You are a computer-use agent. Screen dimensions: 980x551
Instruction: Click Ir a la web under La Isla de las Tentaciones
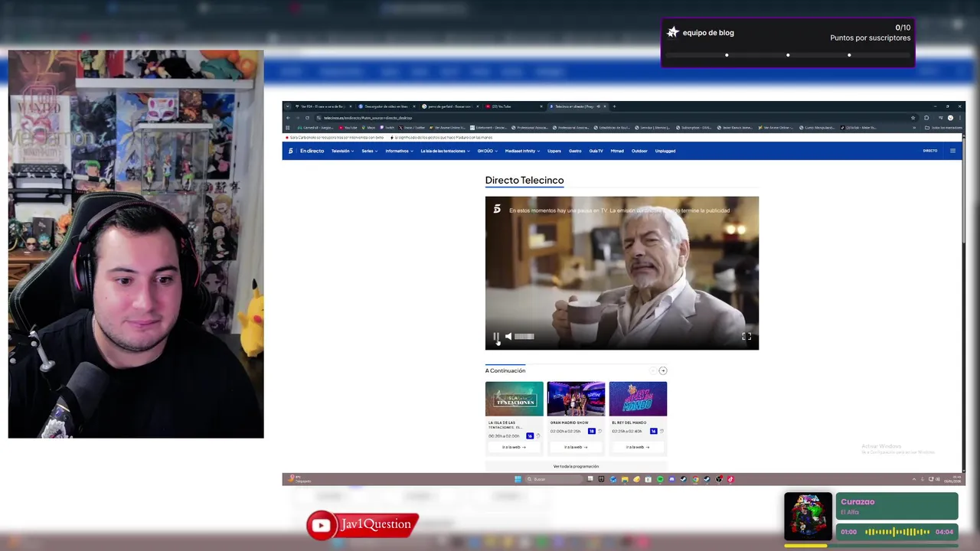pyautogui.click(x=514, y=447)
